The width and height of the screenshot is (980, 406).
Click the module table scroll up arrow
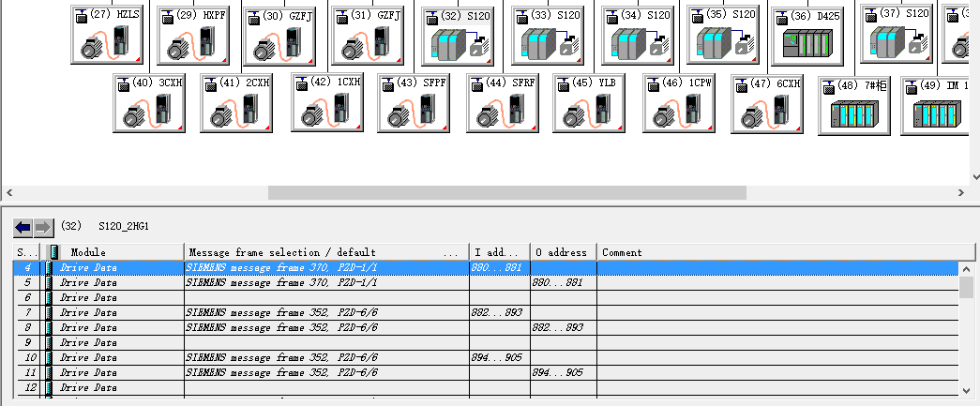(x=966, y=269)
